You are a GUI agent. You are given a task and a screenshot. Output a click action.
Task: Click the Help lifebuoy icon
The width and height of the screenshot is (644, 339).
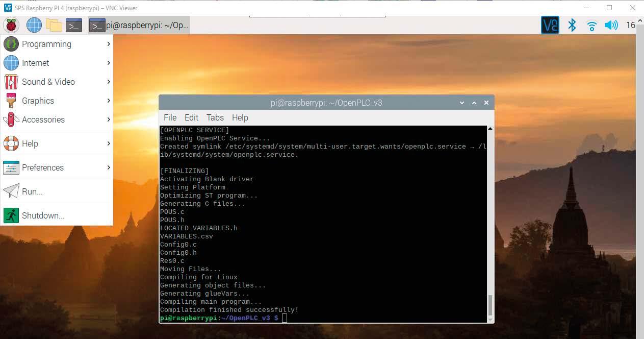tap(11, 143)
